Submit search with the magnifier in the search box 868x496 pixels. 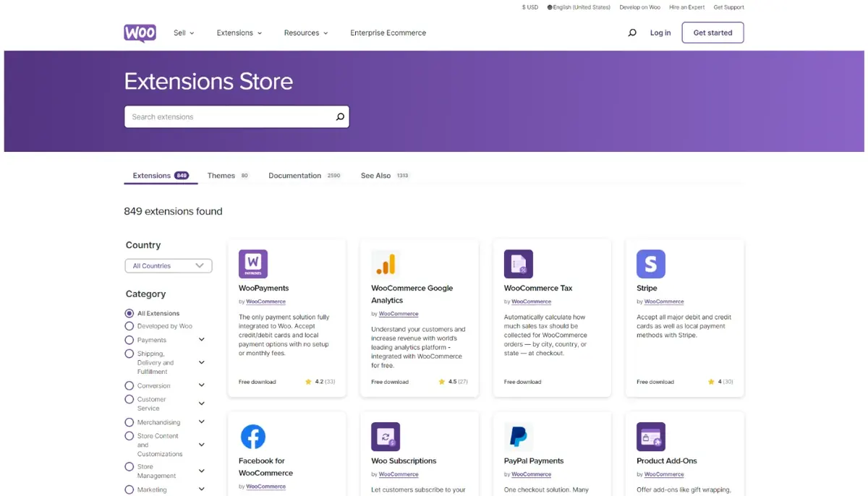[x=340, y=117]
